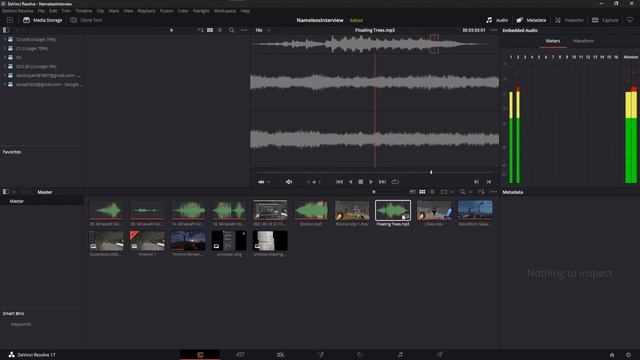Viewport: 640px width, 360px height.
Task: Open Project Settings gear icon
Action: click(628, 355)
